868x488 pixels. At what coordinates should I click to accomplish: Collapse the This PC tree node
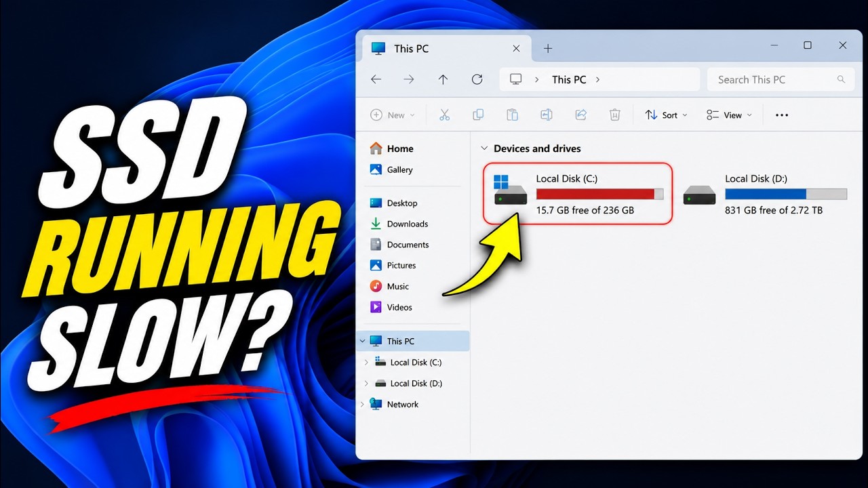pos(362,341)
